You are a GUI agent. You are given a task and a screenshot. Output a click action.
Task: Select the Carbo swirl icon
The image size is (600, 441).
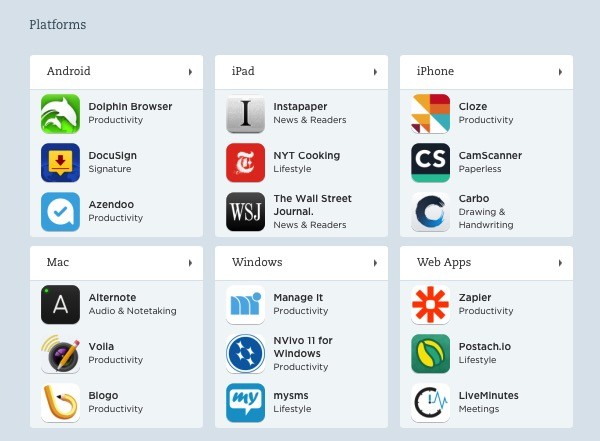click(430, 212)
